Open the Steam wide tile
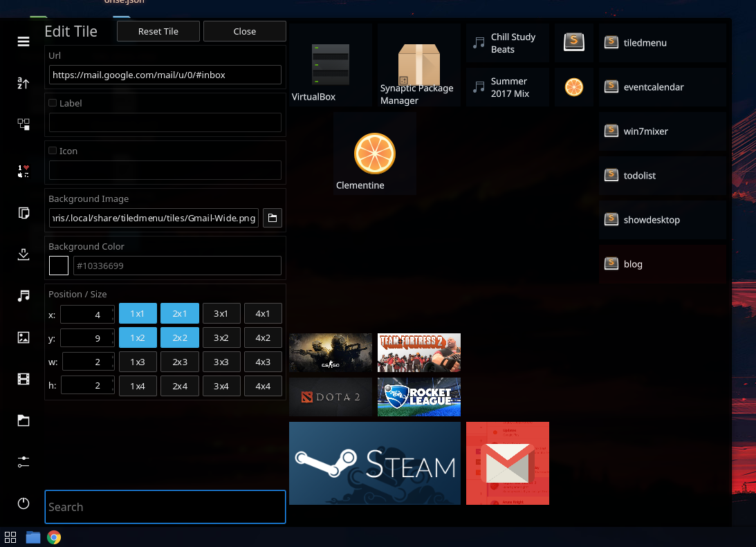Viewport: 756px width, 547px height. click(375, 463)
